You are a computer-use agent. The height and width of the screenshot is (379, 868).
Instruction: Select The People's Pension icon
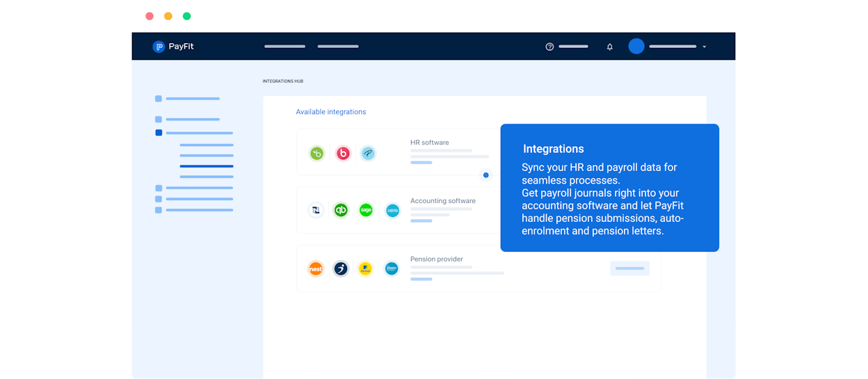pyautogui.click(x=392, y=268)
